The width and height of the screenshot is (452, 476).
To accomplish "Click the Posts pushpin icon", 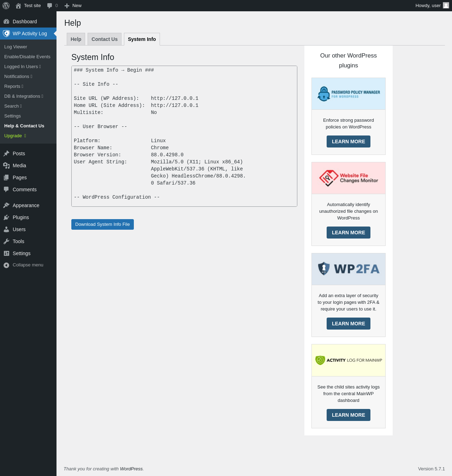I will 6,153.
